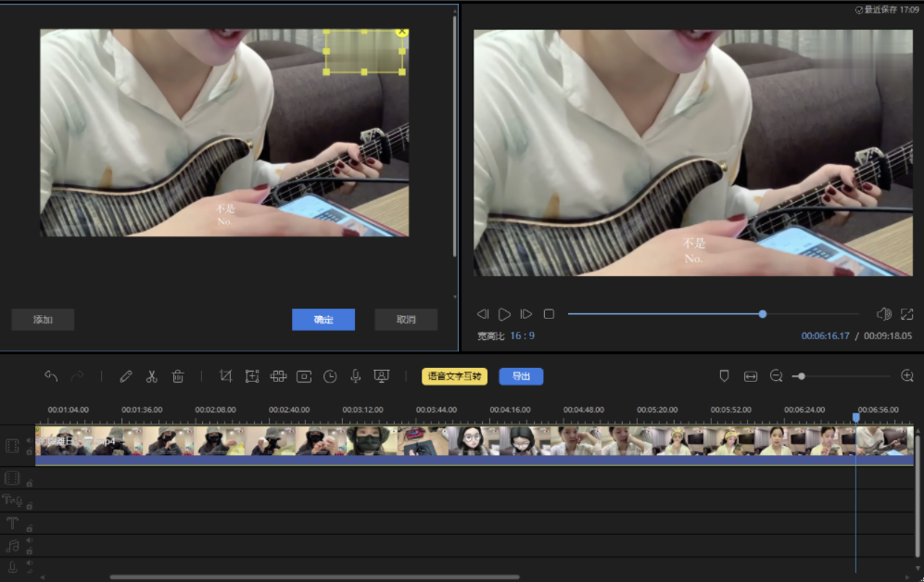Viewport: 924px width, 582px height.
Task: Stop the video playback
Action: pos(549,314)
